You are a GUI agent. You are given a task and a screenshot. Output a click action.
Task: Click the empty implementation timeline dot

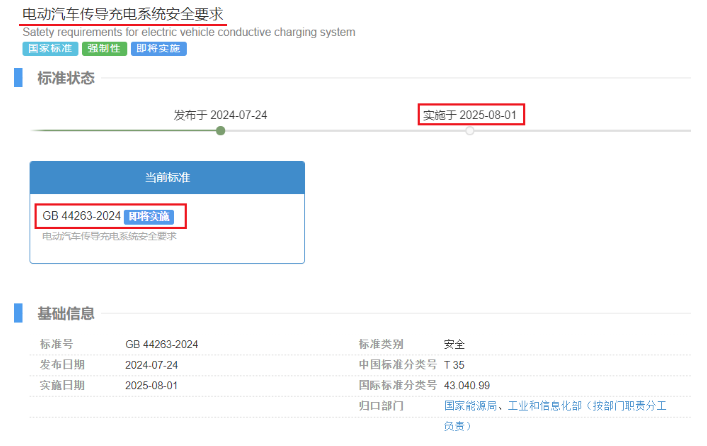(x=470, y=131)
